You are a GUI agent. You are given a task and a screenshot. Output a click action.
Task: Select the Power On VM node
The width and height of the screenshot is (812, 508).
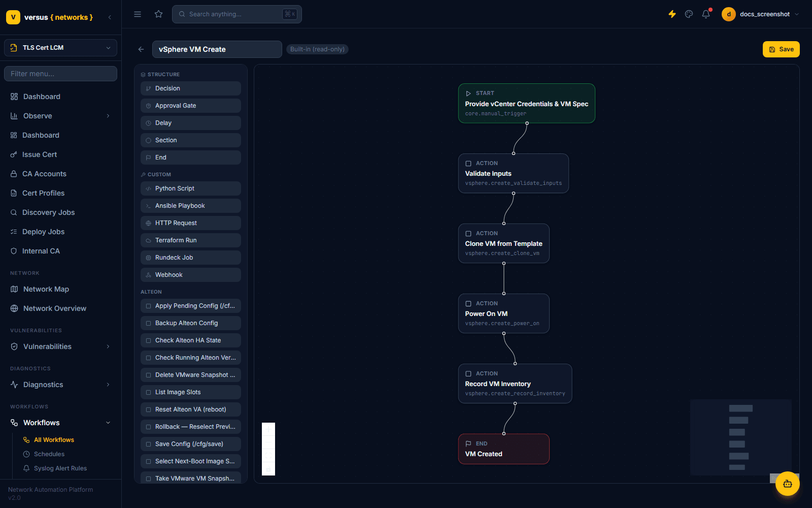click(504, 313)
